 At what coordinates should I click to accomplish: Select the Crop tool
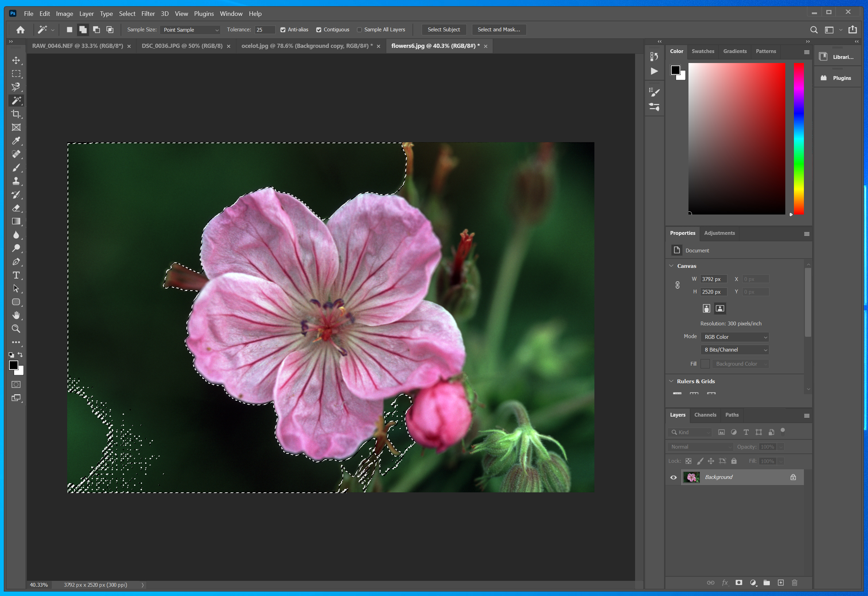(17, 113)
